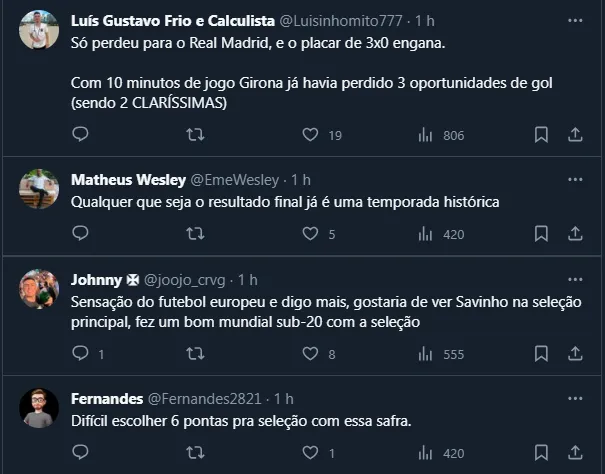Bookmark Fernandes's tweet
Image resolution: width=605 pixels, height=474 pixels.
tap(541, 453)
